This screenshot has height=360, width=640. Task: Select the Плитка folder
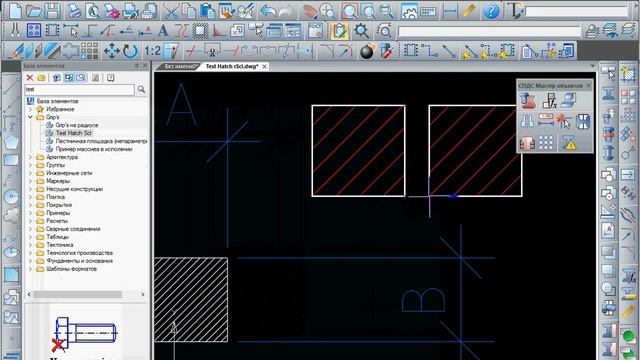pyautogui.click(x=55, y=197)
